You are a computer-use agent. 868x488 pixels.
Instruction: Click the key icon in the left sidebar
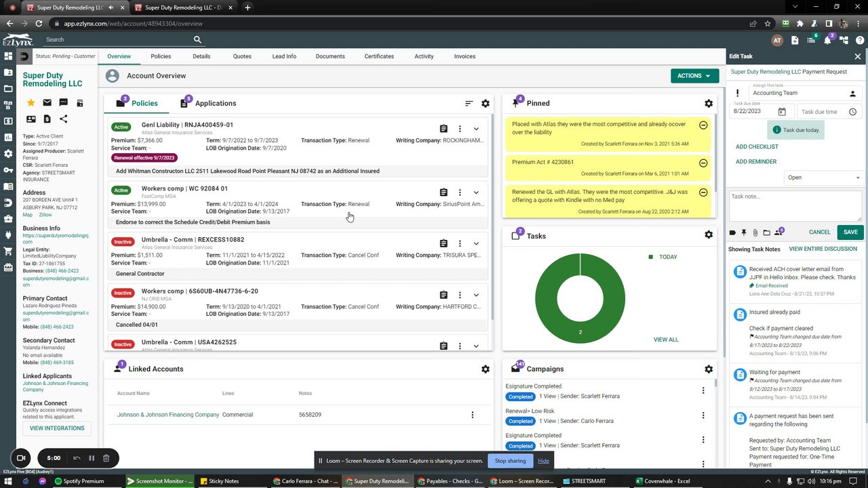point(8,170)
